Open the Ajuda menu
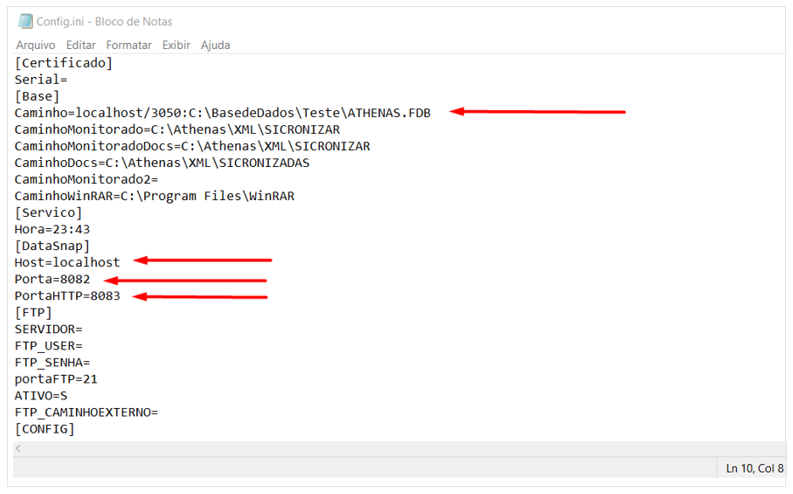Image resolution: width=793 pixels, height=494 pixels. (x=215, y=45)
